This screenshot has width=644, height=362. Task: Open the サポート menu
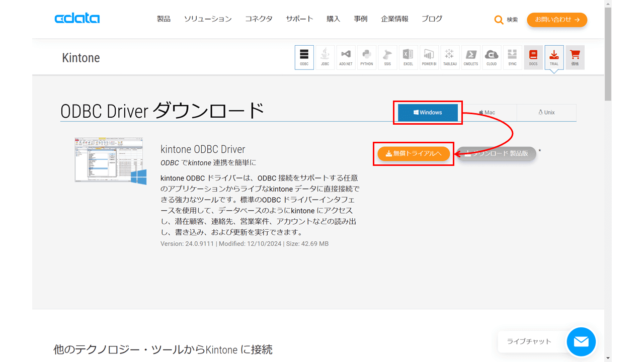[299, 19]
